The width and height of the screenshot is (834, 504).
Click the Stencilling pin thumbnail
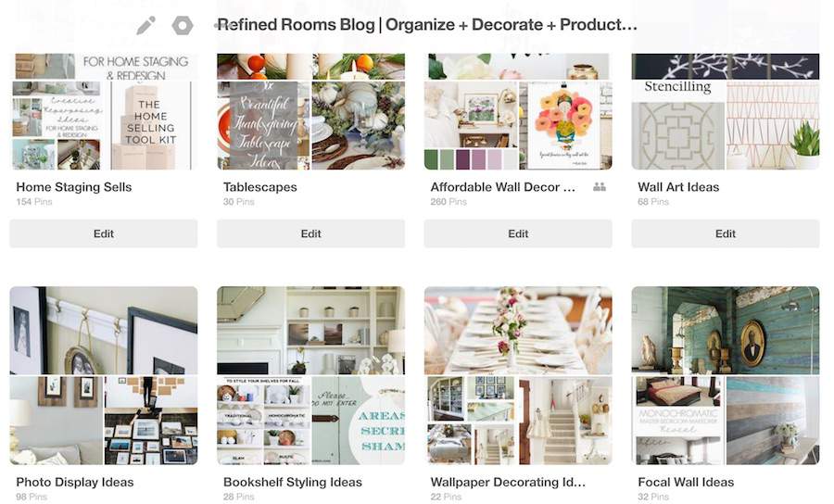pos(677,125)
